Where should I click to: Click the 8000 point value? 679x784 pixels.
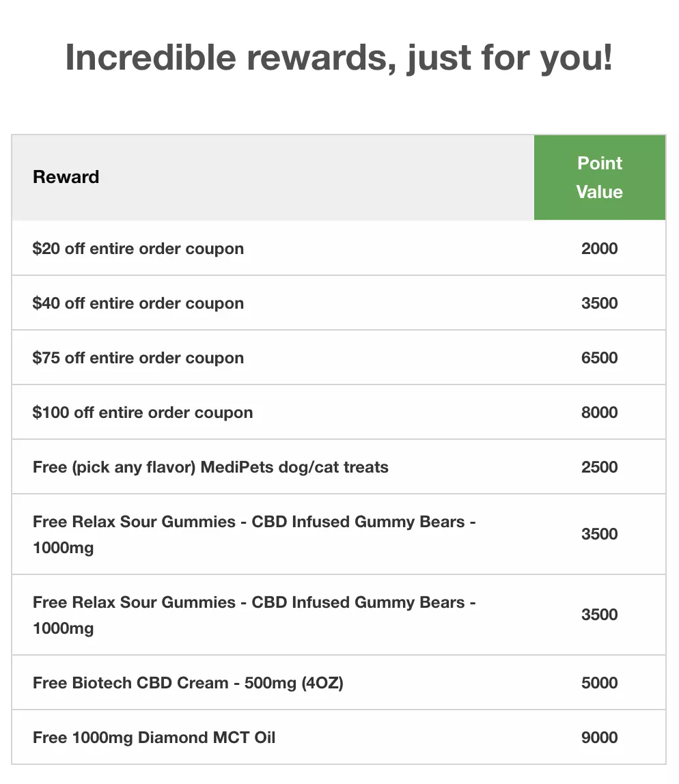(x=600, y=412)
